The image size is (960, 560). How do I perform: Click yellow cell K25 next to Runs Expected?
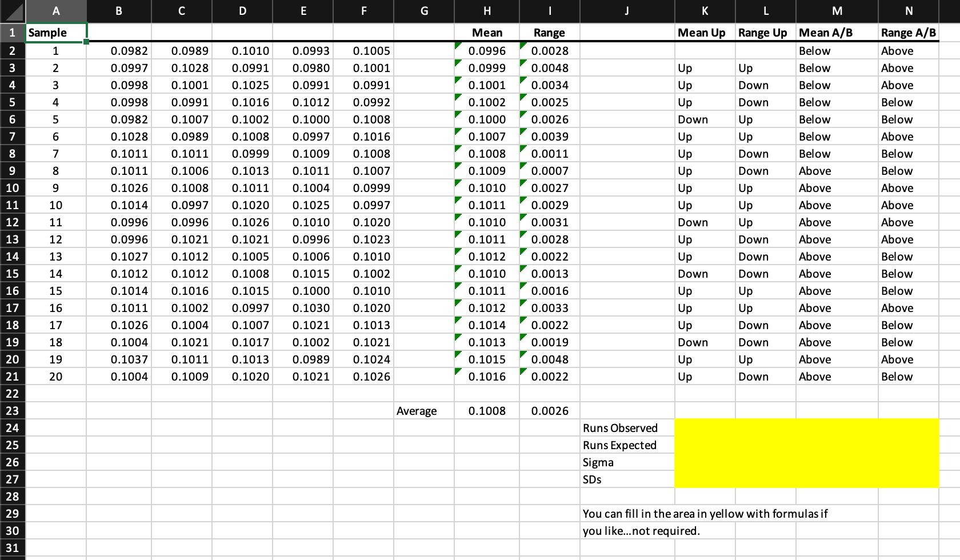click(705, 445)
